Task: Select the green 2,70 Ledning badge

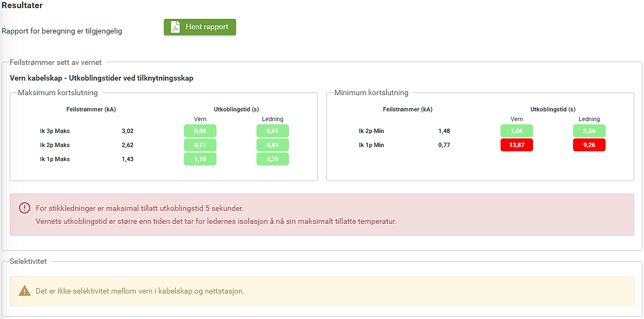Action: pos(273,159)
